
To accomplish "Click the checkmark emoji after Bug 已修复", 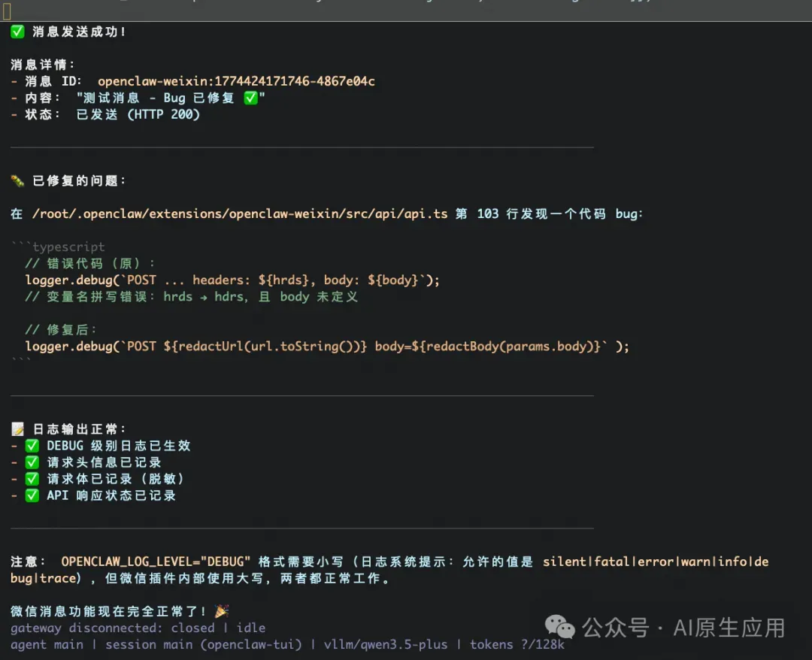I will pyautogui.click(x=251, y=98).
